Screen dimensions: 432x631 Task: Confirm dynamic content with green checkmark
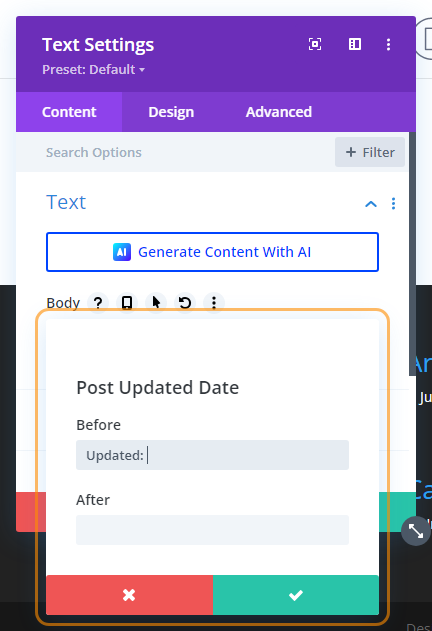[296, 595]
